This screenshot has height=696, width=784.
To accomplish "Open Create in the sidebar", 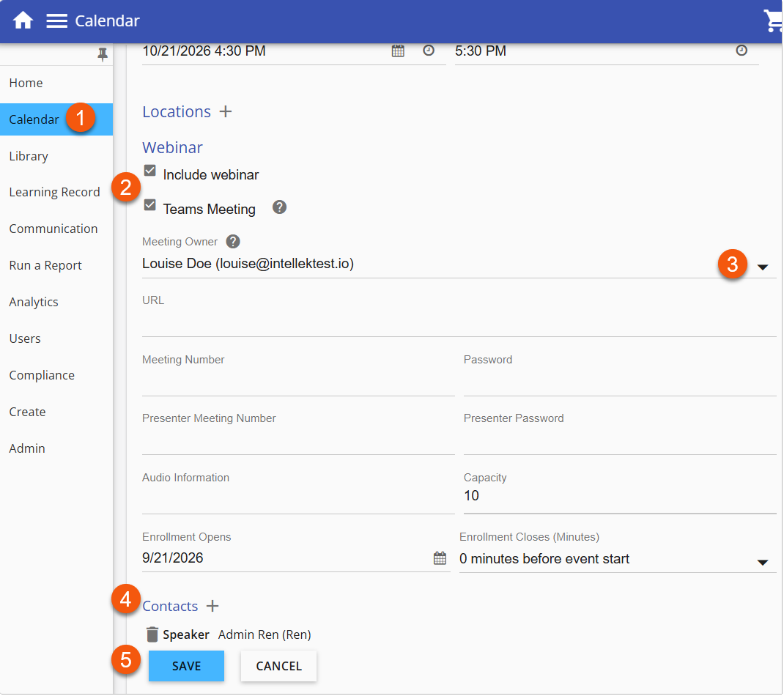I will click(56, 412).
